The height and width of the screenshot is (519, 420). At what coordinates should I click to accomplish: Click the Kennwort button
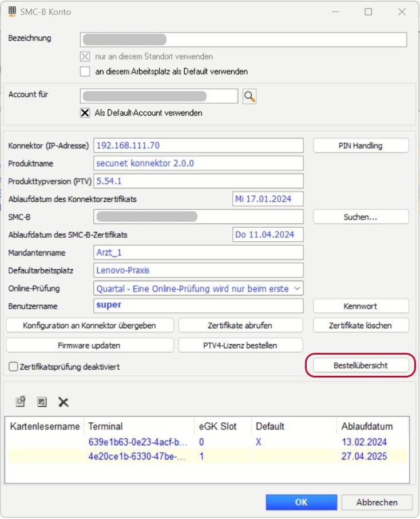coord(360,306)
